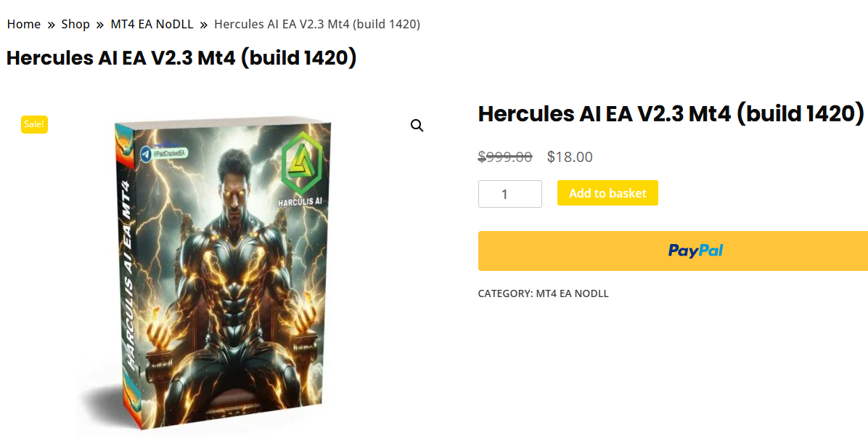Screen dimensions: 868x438
Task: Focus the quantity input field
Action: (x=509, y=194)
